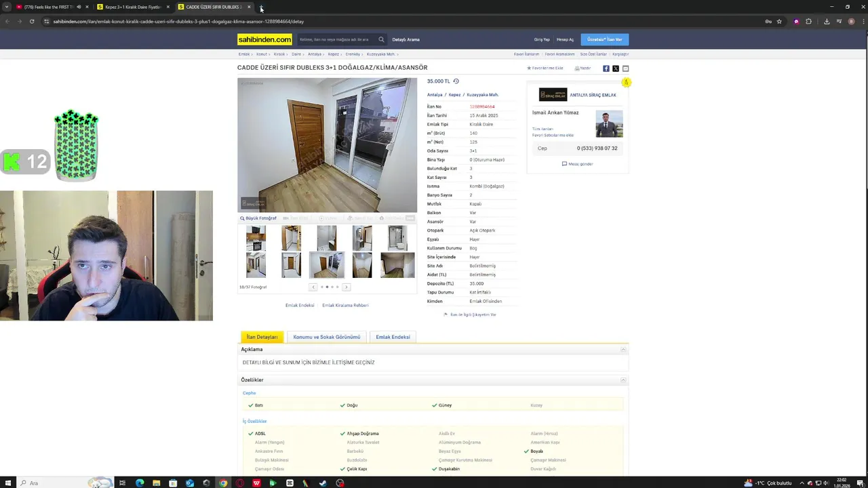Open the Emlak breadcrumb
This screenshot has width=868, height=488.
tap(244, 54)
